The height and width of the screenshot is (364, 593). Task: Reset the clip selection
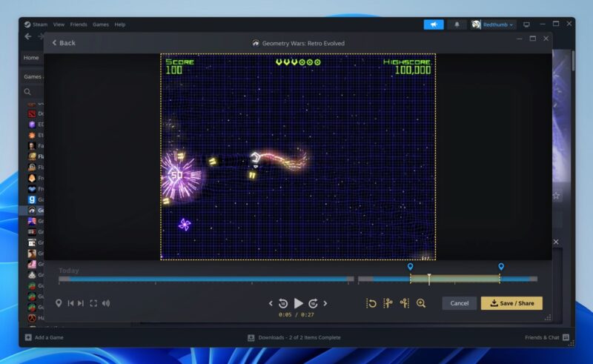[x=371, y=303]
